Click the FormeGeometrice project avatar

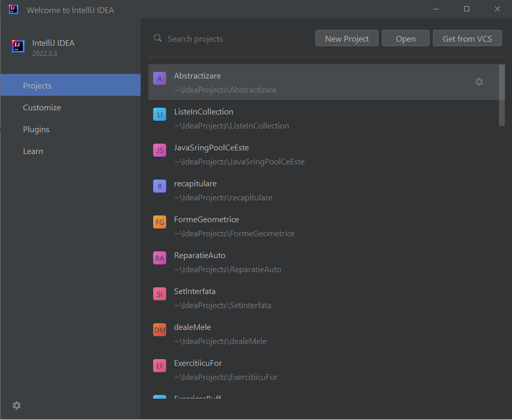(159, 222)
